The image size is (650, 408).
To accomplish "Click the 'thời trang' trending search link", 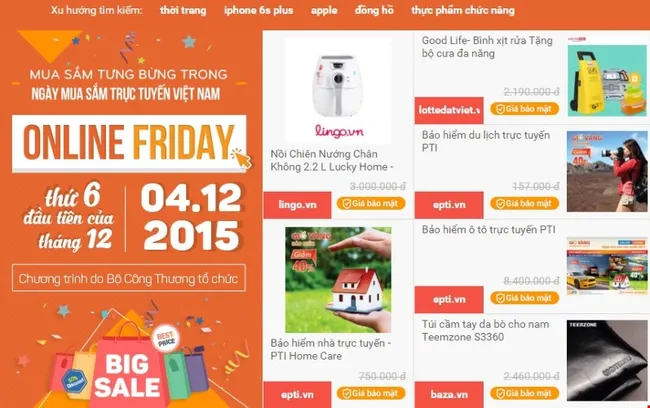I will click(183, 10).
